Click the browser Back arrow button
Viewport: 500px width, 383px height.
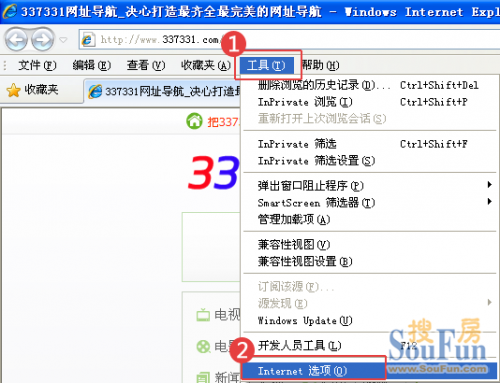tap(16, 39)
